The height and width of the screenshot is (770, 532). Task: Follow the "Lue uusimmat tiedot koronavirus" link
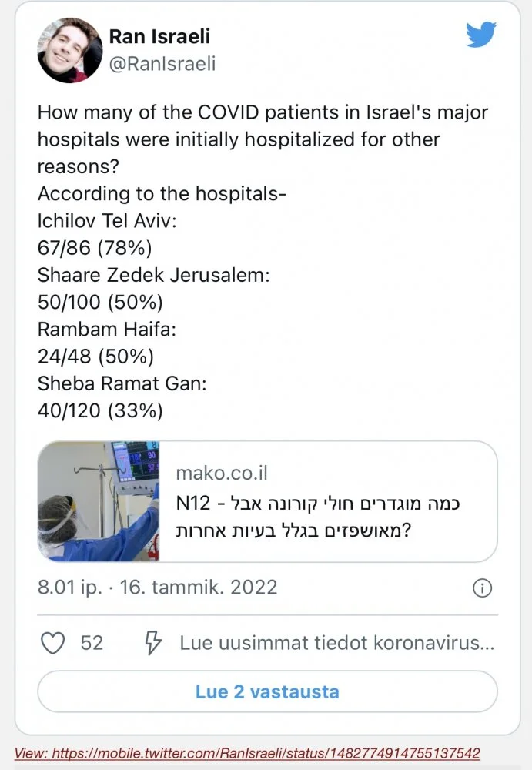(x=337, y=643)
